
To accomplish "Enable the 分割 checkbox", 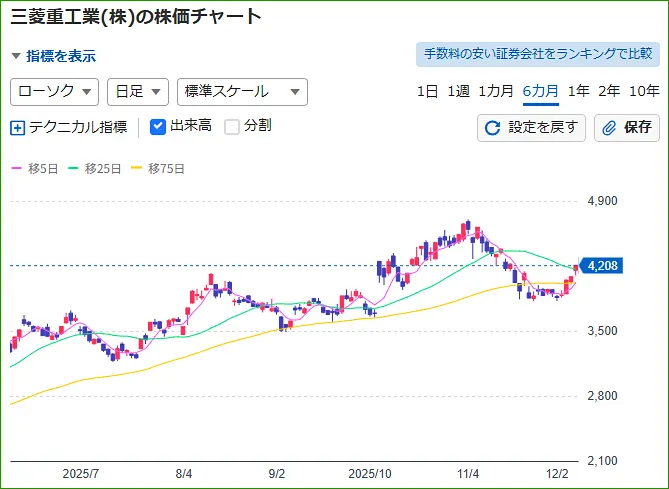I will click(232, 127).
